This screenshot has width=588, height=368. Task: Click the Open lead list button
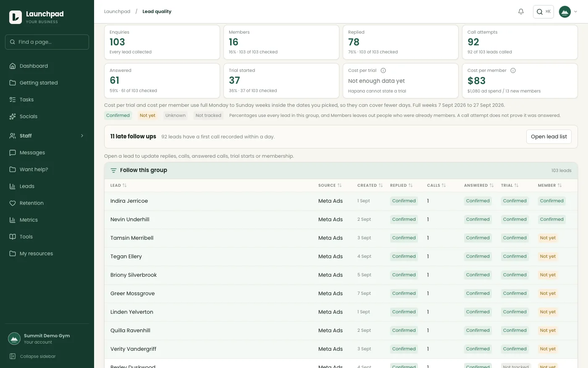click(549, 137)
